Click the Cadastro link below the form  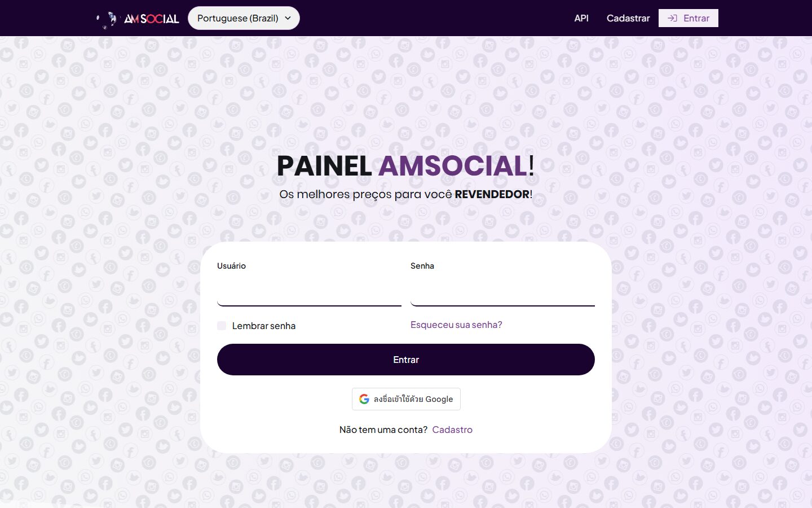[x=452, y=430]
